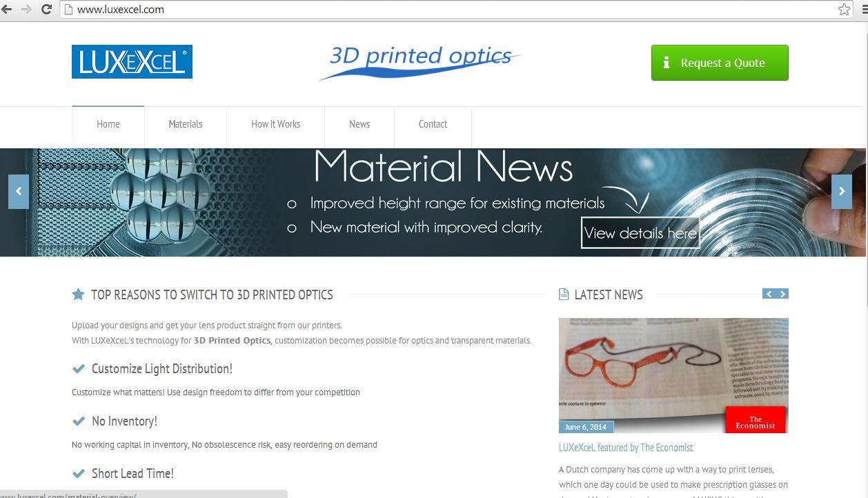Viewport: 868px width, 498px height.
Task: Click the bold 3D Printed Optics text
Action: pos(232,341)
